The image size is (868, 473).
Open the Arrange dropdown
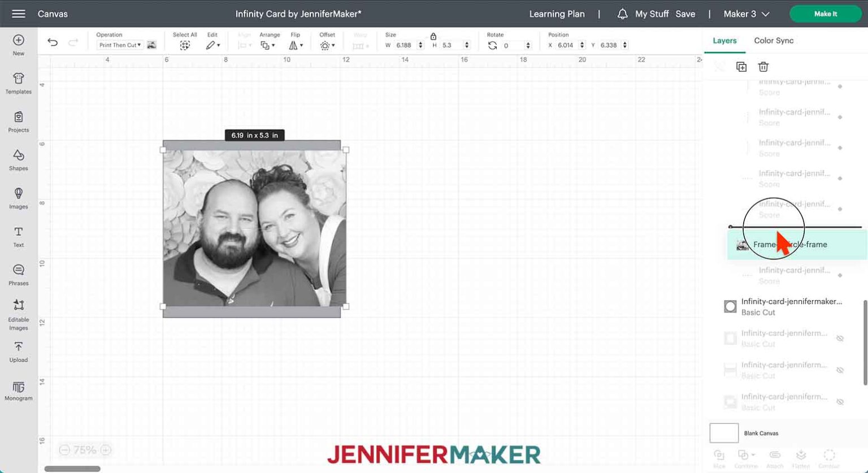[x=268, y=45]
